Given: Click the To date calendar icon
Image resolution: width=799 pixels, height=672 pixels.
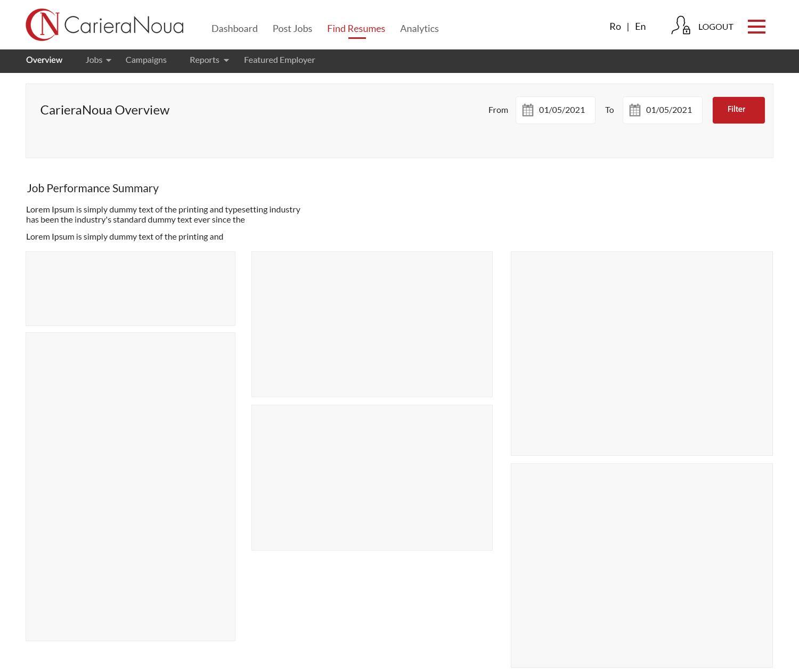Looking at the screenshot, I should pyautogui.click(x=634, y=110).
